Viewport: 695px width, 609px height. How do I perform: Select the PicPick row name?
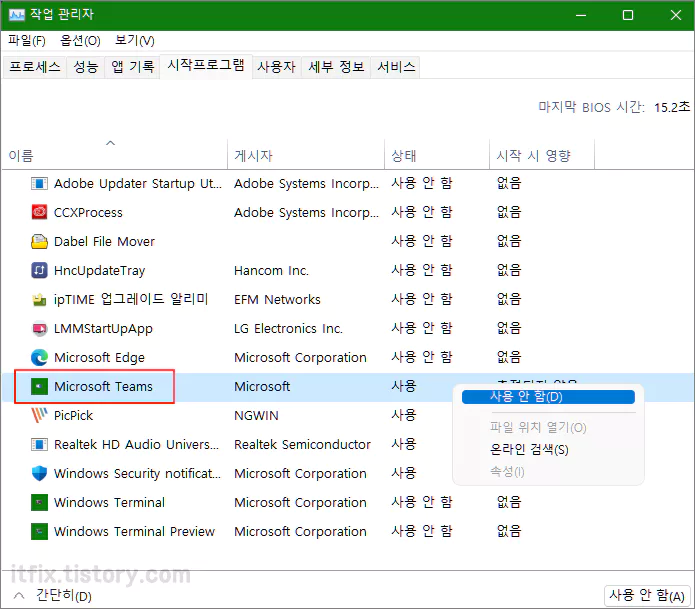tap(73, 416)
